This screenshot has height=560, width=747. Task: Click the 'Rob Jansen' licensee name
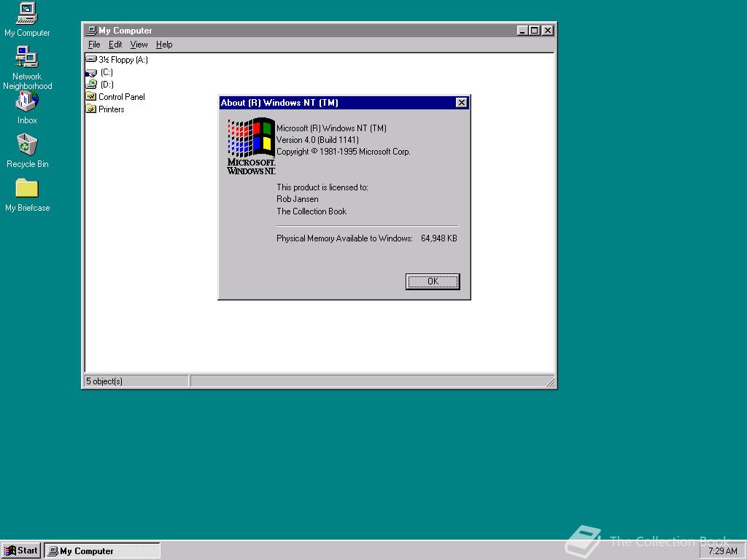298,199
